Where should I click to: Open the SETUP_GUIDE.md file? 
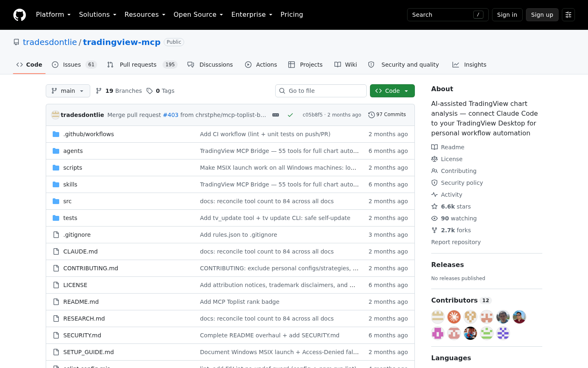[x=89, y=352]
